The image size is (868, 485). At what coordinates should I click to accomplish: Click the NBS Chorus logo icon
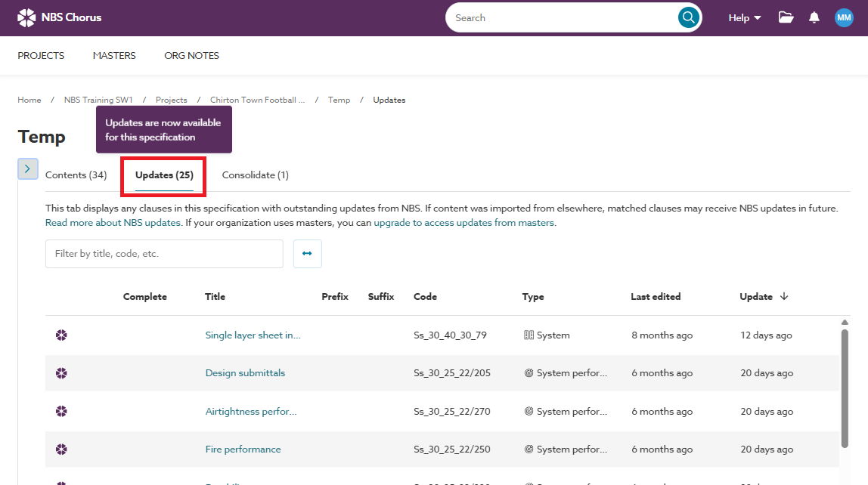point(26,17)
